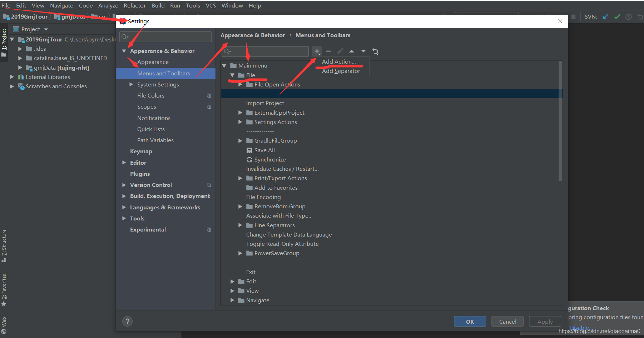The height and width of the screenshot is (338, 644).
Task: Select Import Project action row
Action: (x=265, y=103)
